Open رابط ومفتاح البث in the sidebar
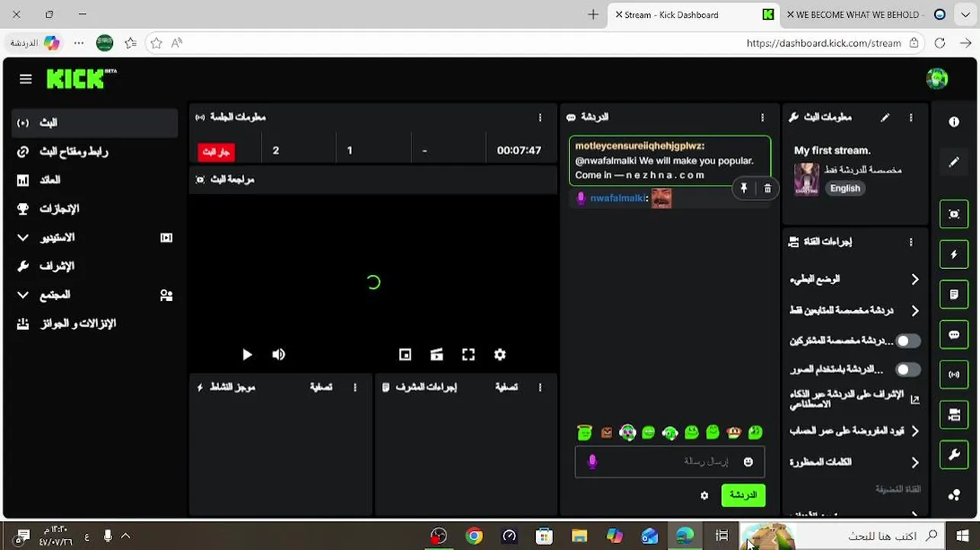Image resolution: width=980 pixels, height=550 pixels. pyautogui.click(x=95, y=151)
